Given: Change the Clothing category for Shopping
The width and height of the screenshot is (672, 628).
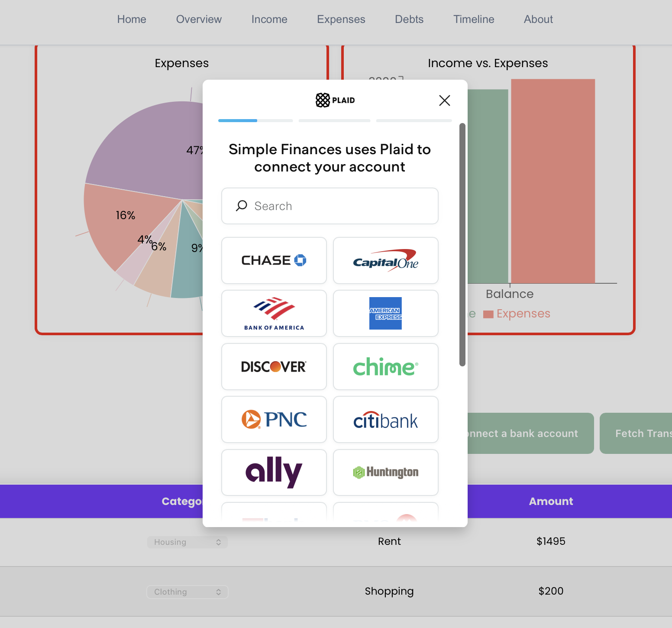Looking at the screenshot, I should click(187, 592).
